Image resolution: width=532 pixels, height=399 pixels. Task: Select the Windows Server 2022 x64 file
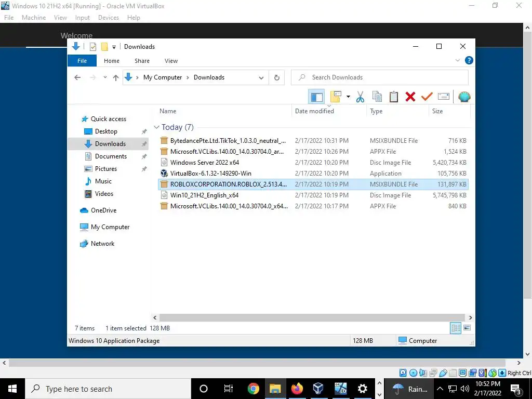313,162
